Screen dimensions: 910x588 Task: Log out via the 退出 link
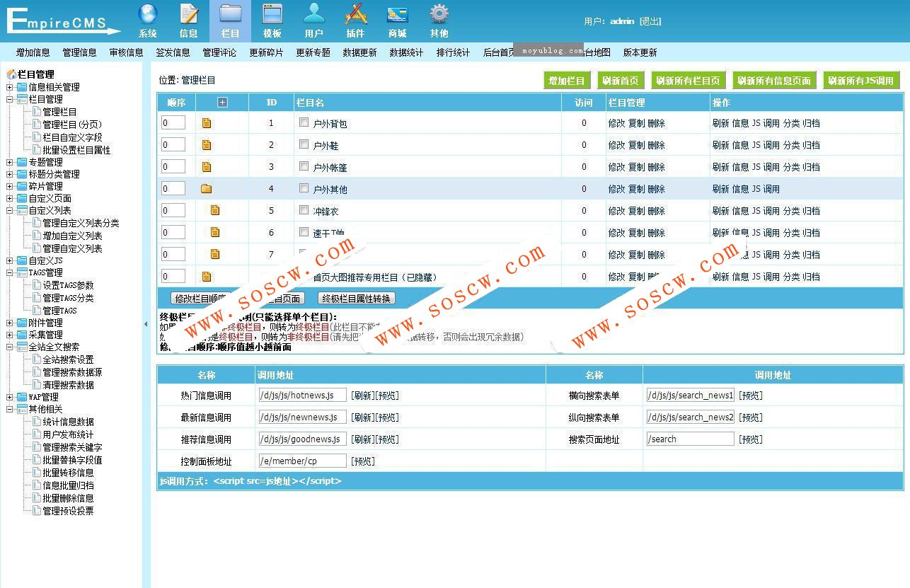pyautogui.click(x=650, y=21)
